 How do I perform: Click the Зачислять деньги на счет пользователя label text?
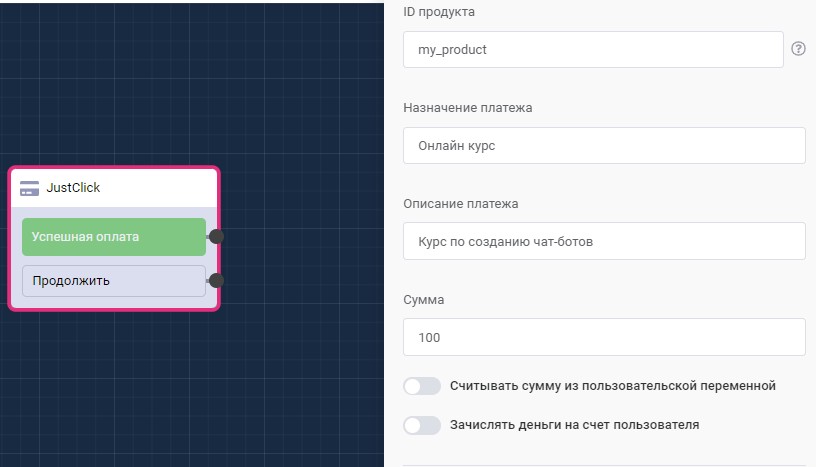pos(574,425)
